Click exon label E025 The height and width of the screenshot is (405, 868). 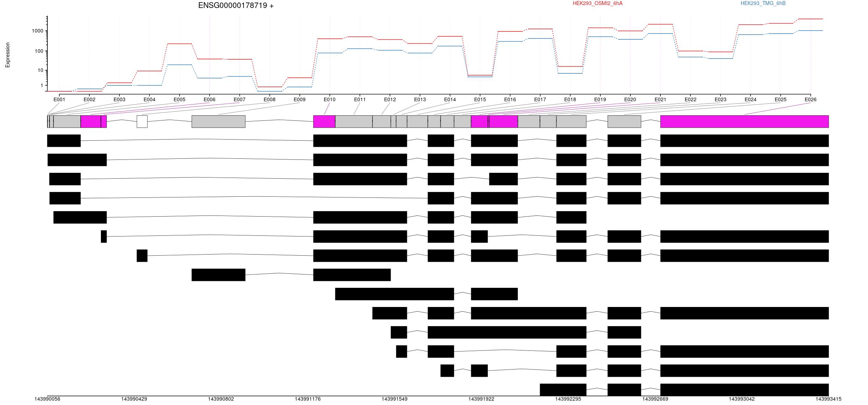[x=780, y=99]
